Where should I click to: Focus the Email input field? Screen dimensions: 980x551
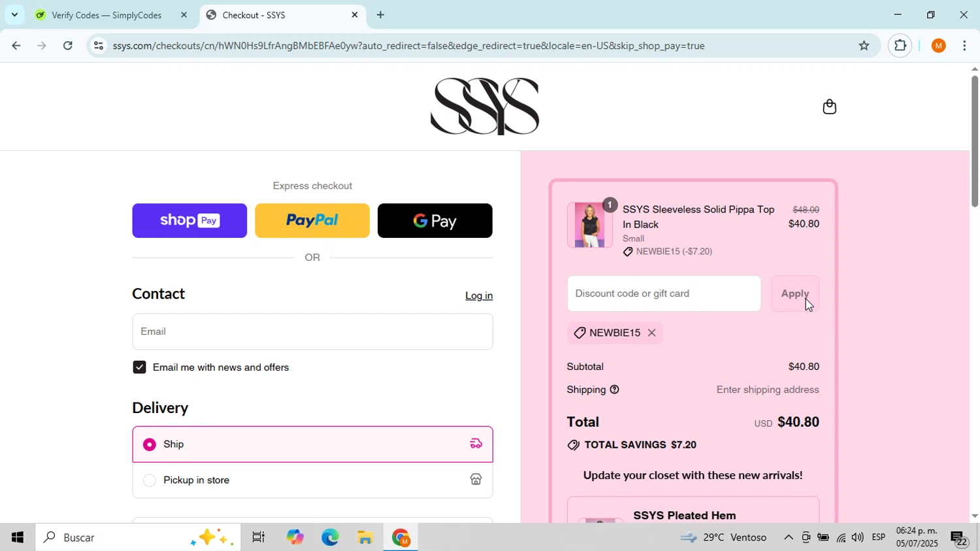(x=312, y=331)
